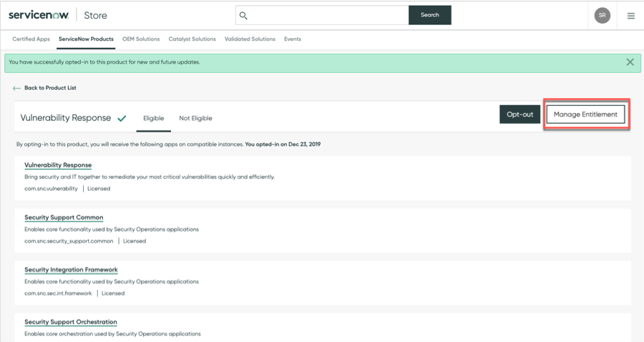This screenshot has height=342, width=644.
Task: Open Validated Solutions tab
Action: pyautogui.click(x=250, y=39)
